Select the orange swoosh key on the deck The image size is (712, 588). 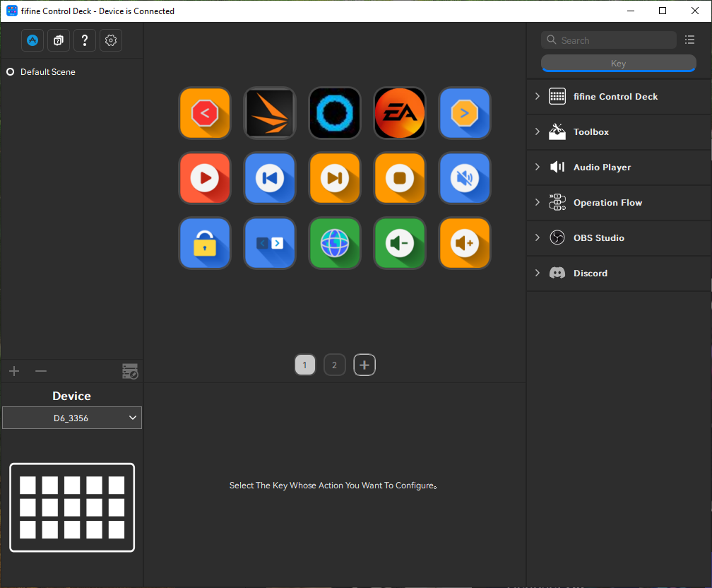click(x=270, y=113)
